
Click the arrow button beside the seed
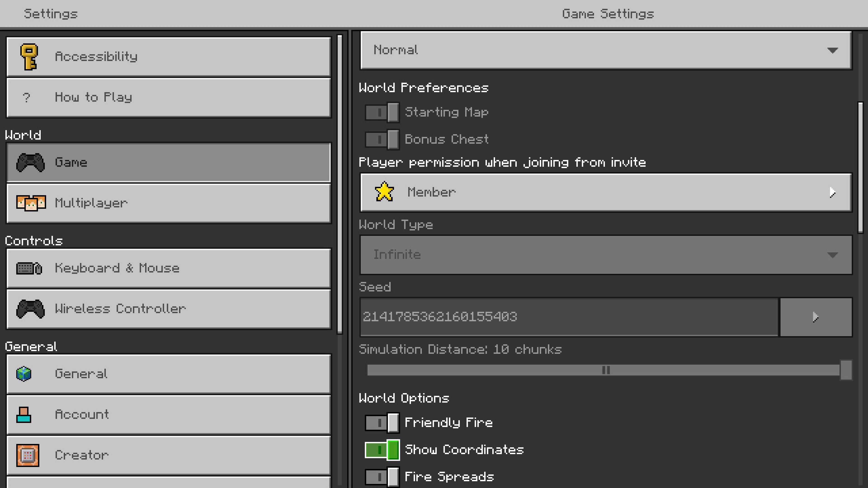point(816,317)
